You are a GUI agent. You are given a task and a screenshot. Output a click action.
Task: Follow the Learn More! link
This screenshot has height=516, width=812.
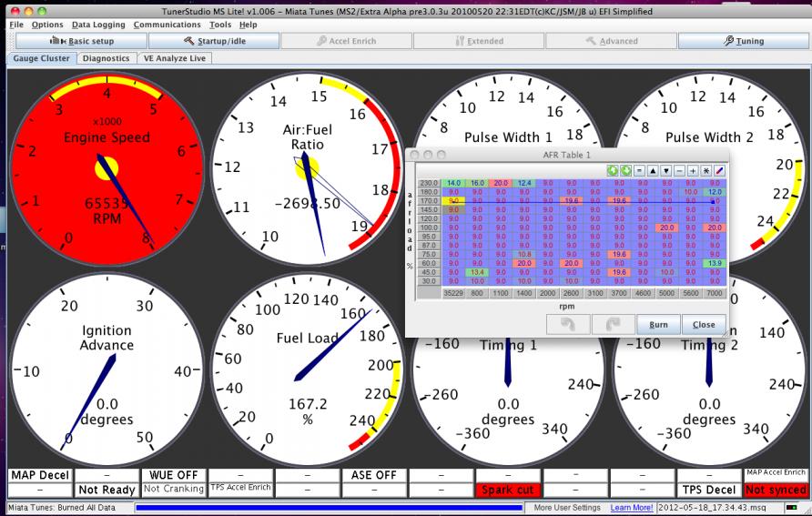631,506
